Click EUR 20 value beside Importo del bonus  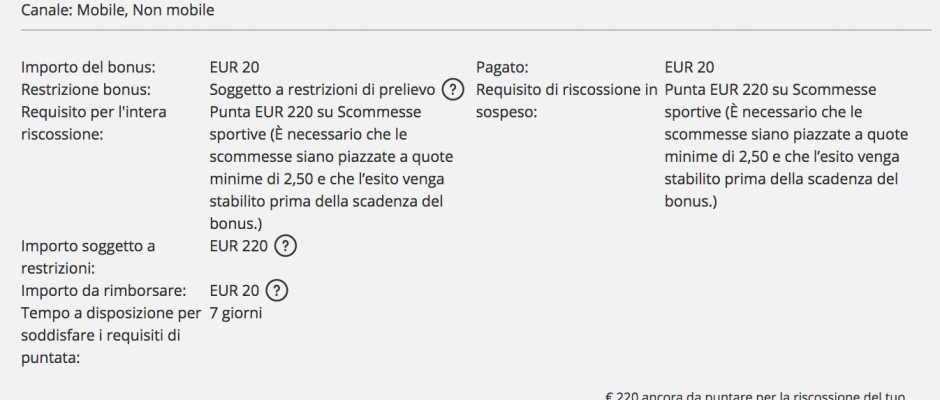(234, 67)
